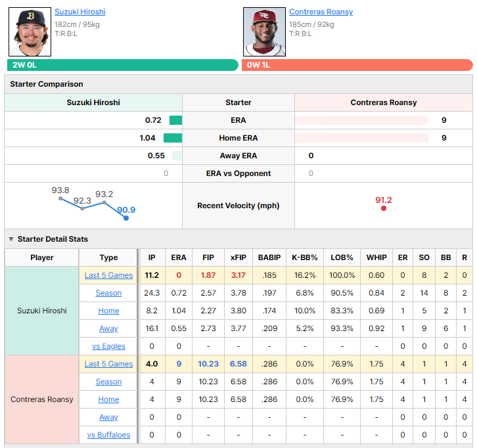The width and height of the screenshot is (477, 448).
Task: Open Suzuki Hiroshi player profile link
Action: 80,12
